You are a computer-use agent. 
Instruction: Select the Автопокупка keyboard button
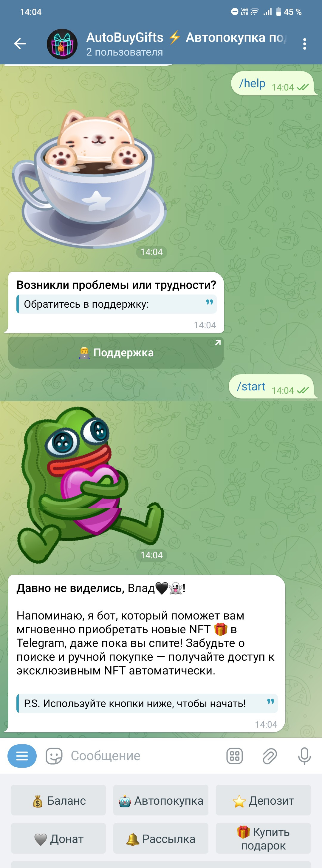point(161,800)
